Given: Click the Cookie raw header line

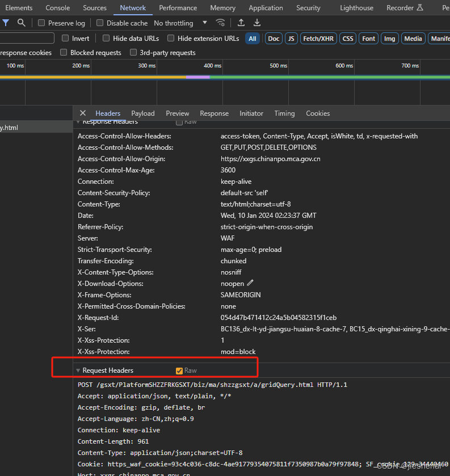Looking at the screenshot, I should click(263, 464).
